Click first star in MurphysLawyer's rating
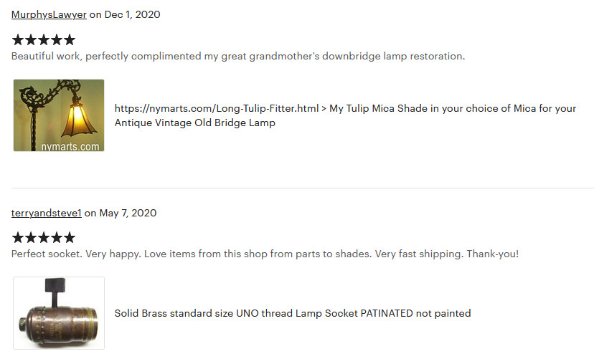 [x=18, y=39]
